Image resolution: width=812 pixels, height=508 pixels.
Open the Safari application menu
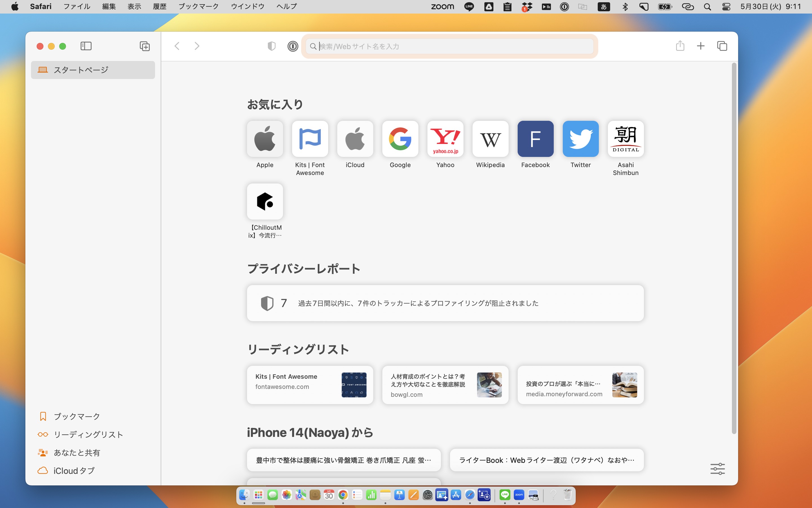pos(41,6)
